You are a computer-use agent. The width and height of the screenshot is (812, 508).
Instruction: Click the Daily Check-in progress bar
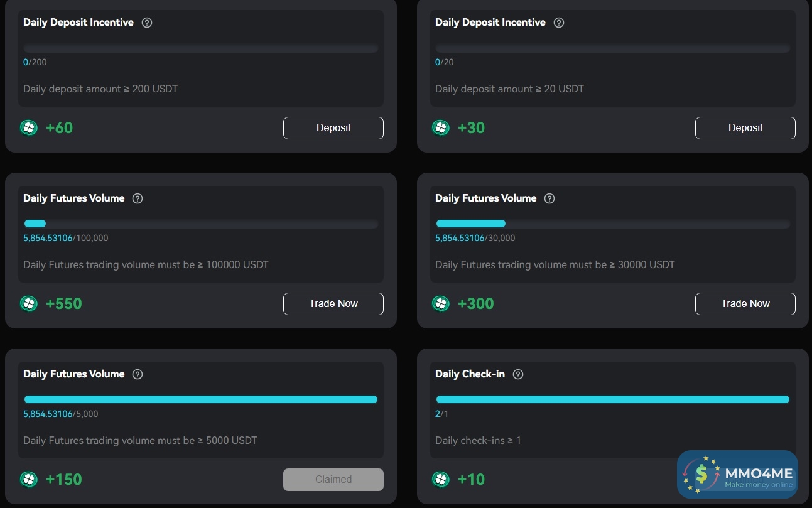point(612,399)
